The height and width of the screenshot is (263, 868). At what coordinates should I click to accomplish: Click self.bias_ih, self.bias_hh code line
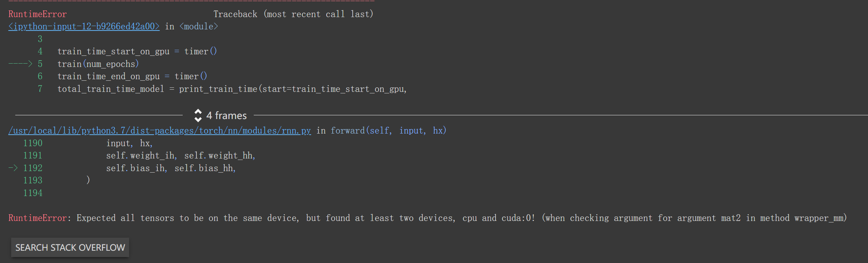coord(171,168)
